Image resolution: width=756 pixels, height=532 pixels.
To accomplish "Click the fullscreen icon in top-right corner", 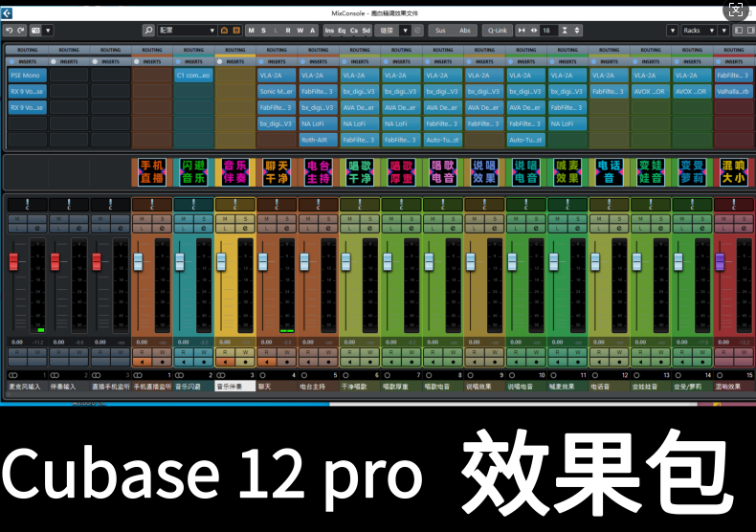I will pos(735,10).
